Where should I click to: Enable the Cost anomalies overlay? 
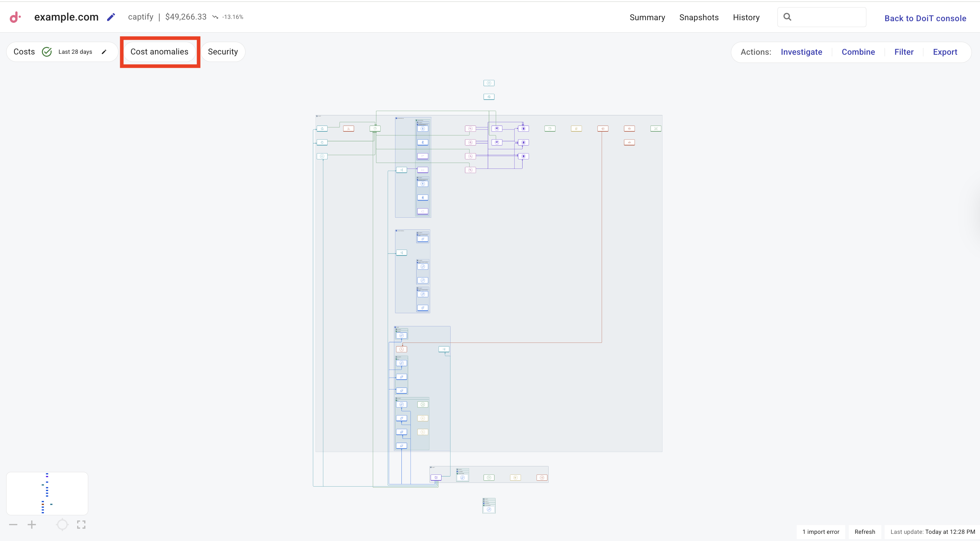point(160,51)
